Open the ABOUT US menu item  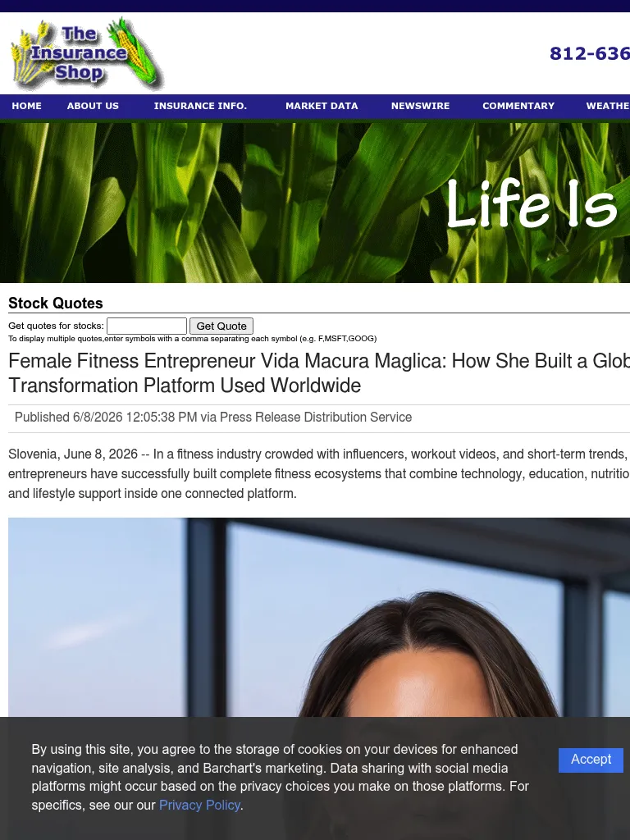point(93,106)
